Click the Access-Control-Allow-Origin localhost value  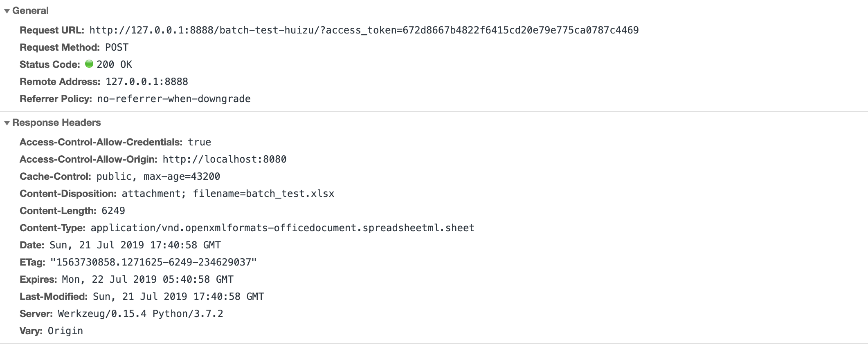coord(224,159)
